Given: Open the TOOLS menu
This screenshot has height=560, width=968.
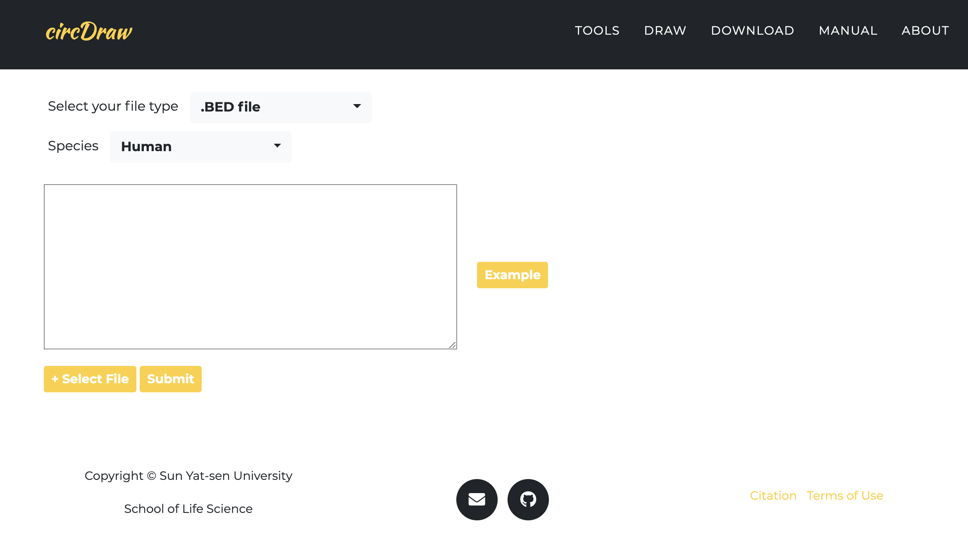Looking at the screenshot, I should (x=597, y=31).
